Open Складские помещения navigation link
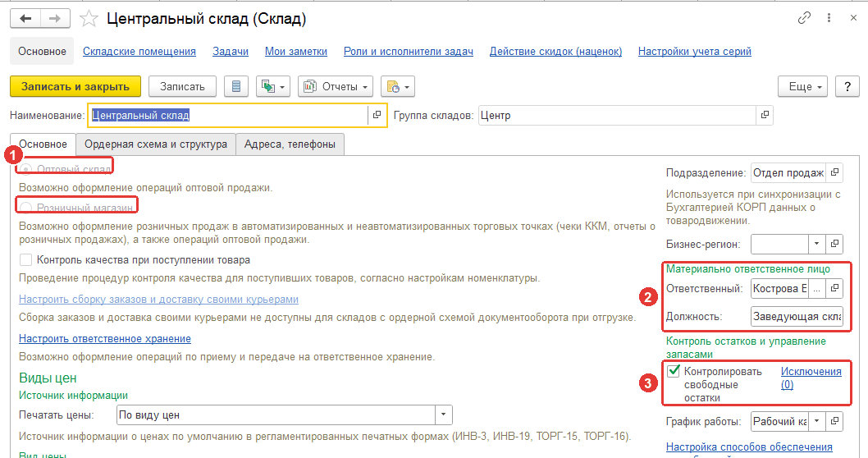Screen dimensions: 868x458 point(139,52)
